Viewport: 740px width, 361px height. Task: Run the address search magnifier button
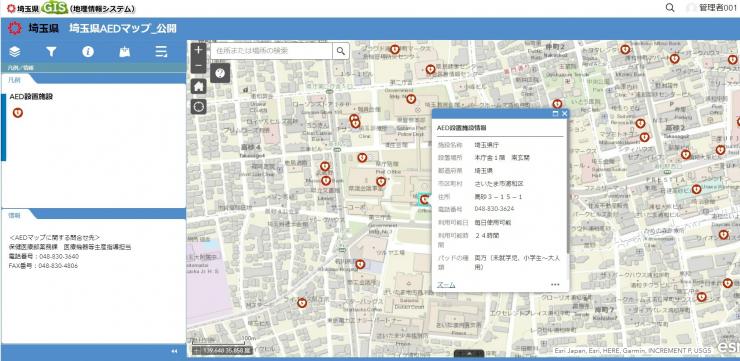[340, 51]
